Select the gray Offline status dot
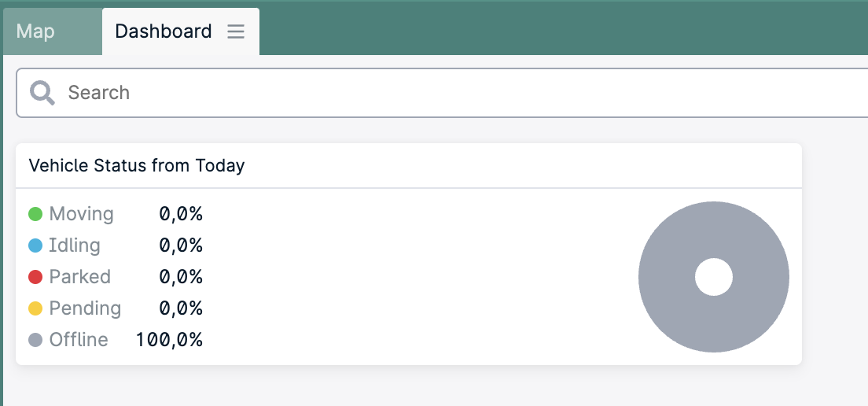868x406 pixels. click(x=35, y=340)
